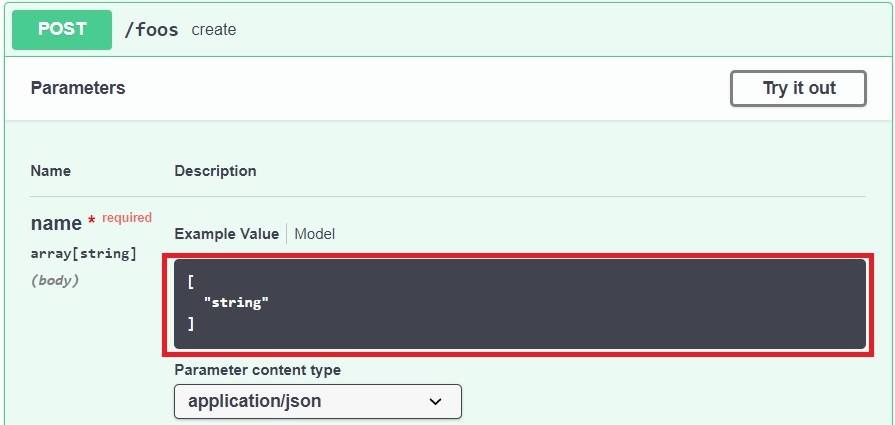Click the italic (body) location label

tap(55, 280)
